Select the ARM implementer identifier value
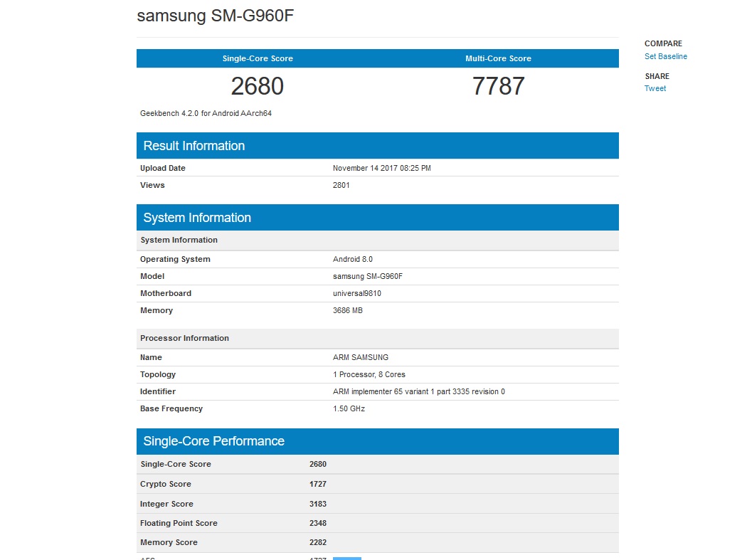The height and width of the screenshot is (560, 747). (x=419, y=392)
